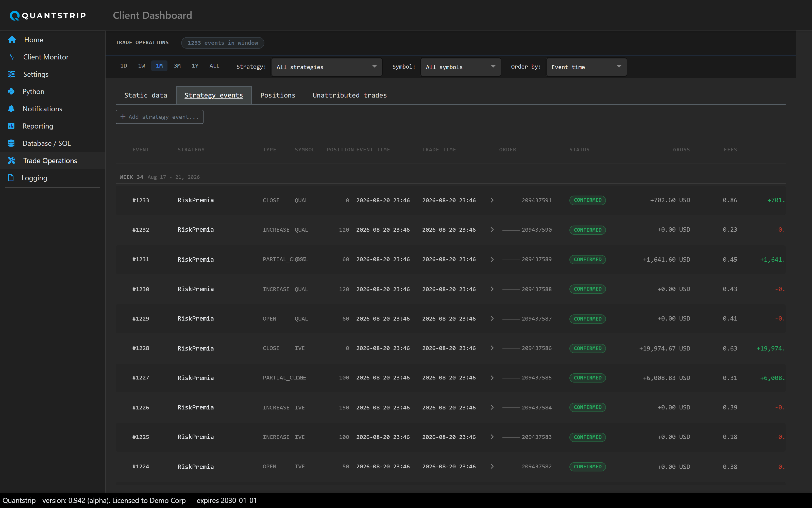Go to Client Monitor page

tap(52, 57)
